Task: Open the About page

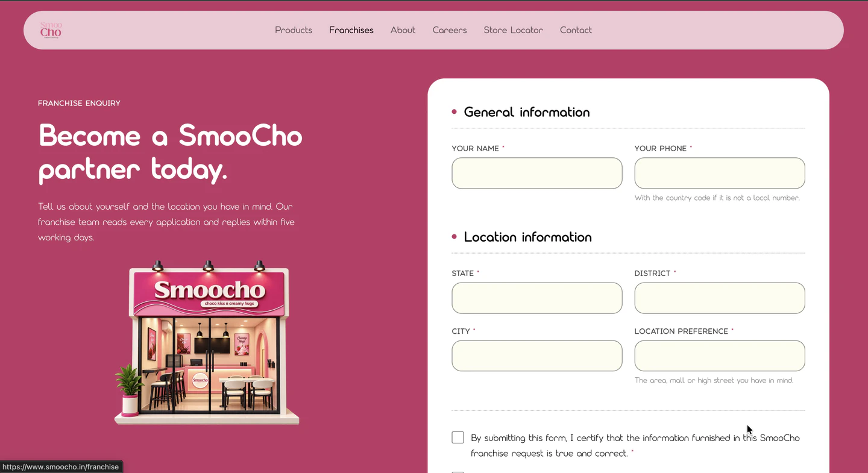Action: click(x=403, y=30)
